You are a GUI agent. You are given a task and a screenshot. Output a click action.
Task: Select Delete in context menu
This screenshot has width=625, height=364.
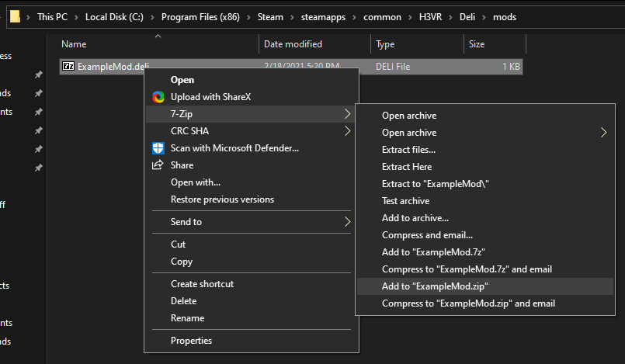252,301
